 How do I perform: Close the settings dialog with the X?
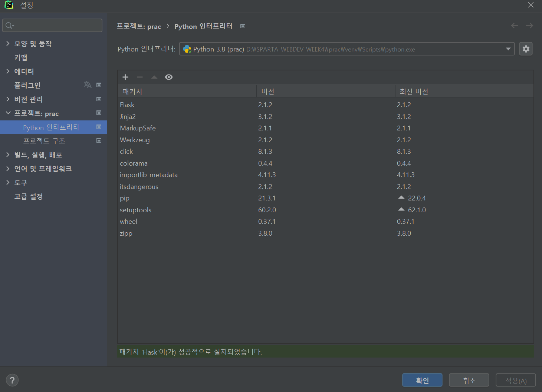point(531,5)
